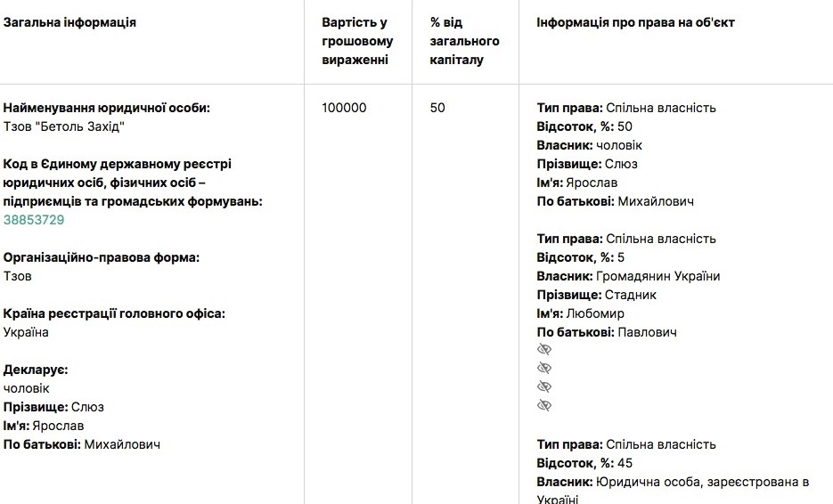The width and height of the screenshot is (833, 504).
Task: Click the 'Вартість у грошовому вираженні' header
Action: (355, 41)
